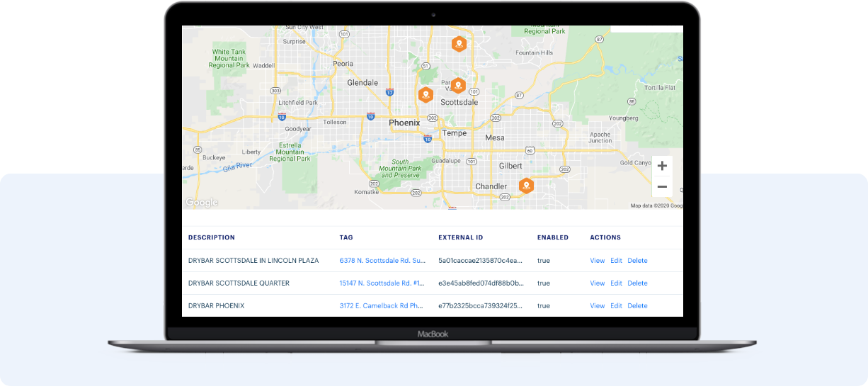Open tag 15147 N. Scottsdale Rd.
This screenshot has width=868, height=389.
pos(383,283)
